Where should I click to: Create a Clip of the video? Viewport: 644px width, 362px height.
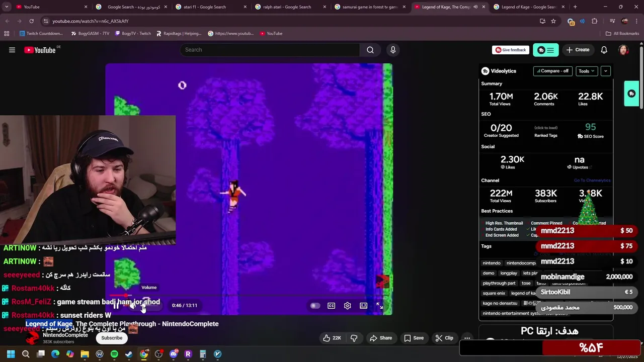(x=444, y=338)
